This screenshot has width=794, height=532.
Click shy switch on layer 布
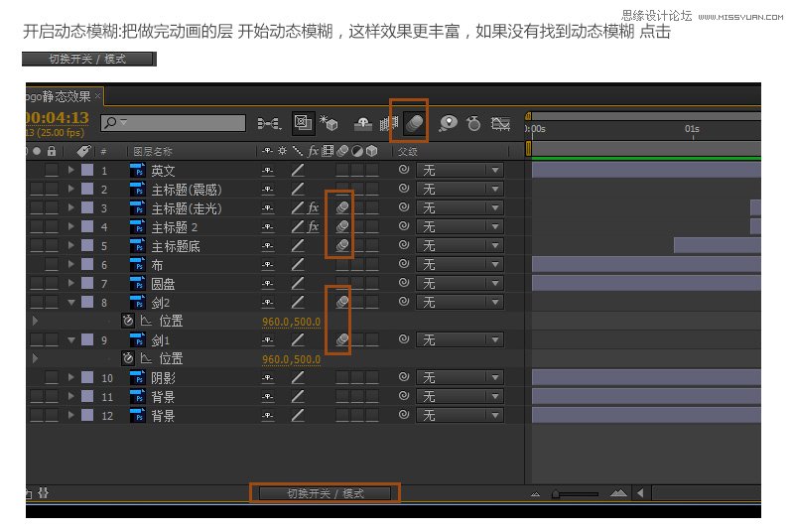click(268, 264)
